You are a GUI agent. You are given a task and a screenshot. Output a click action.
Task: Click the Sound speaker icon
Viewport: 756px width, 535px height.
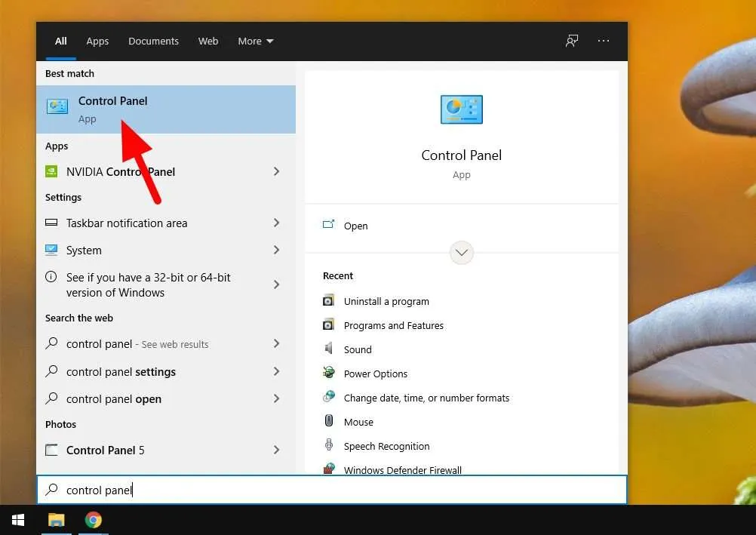329,349
